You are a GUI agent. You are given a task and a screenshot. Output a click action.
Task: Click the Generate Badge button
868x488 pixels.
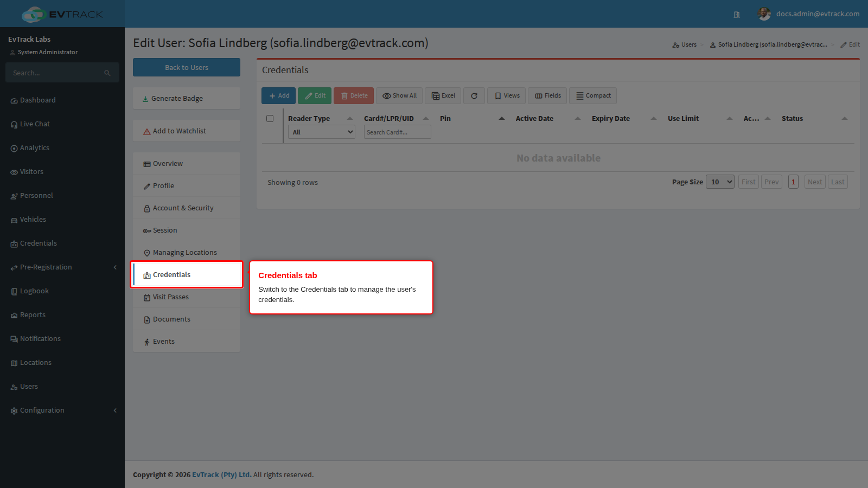point(187,99)
